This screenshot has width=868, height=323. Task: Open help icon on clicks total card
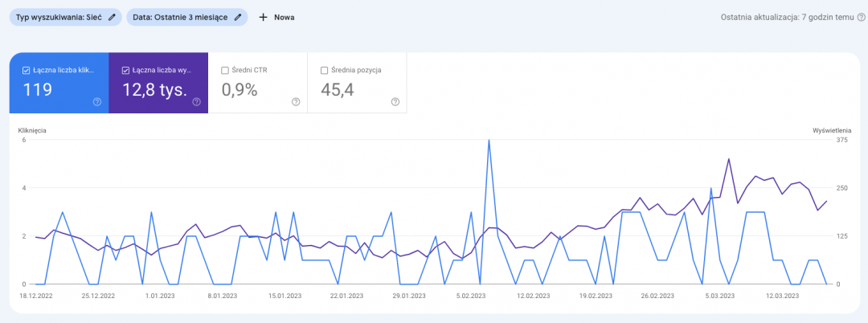click(97, 102)
